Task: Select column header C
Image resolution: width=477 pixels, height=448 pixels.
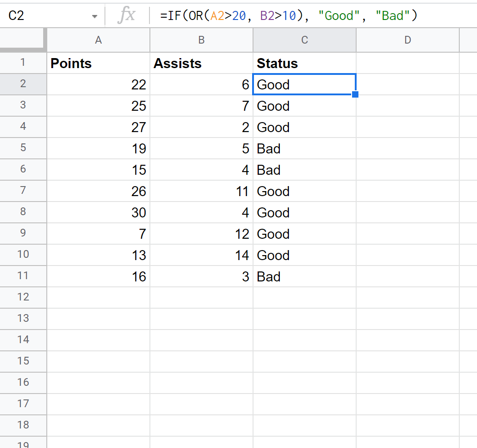Action: pyautogui.click(x=304, y=40)
